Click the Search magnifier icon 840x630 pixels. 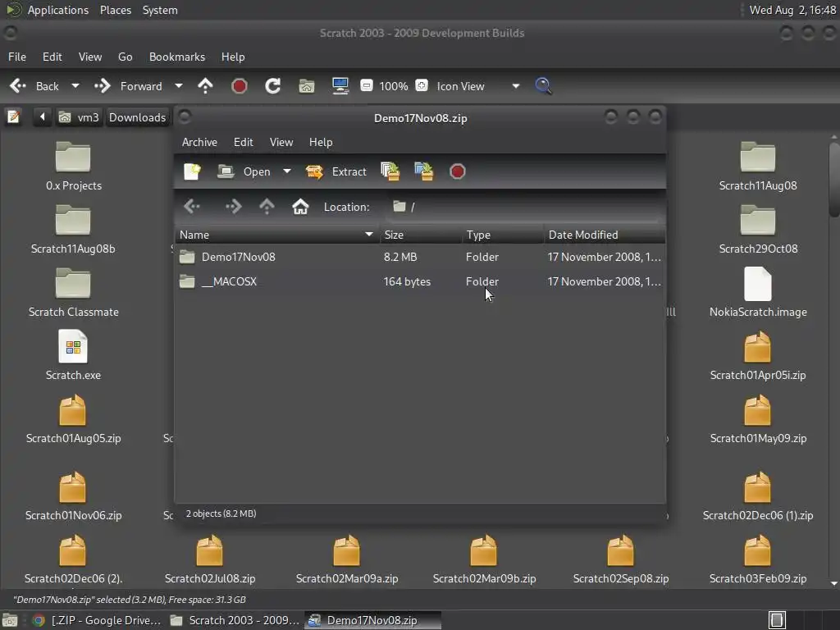[x=543, y=86]
